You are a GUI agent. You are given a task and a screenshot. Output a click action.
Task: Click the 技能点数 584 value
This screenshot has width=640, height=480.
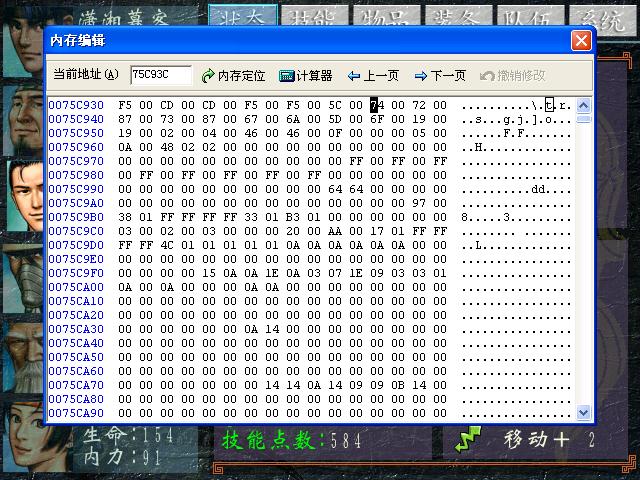346,441
